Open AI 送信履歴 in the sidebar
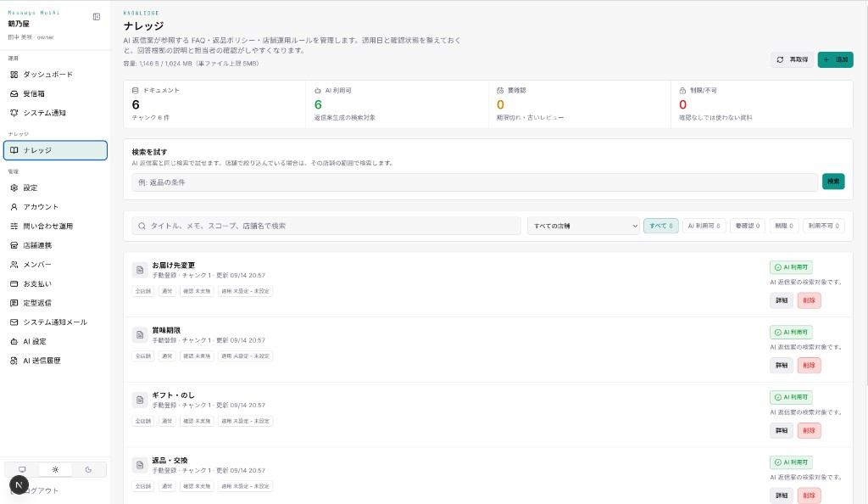The width and height of the screenshot is (868, 504). coord(55,361)
